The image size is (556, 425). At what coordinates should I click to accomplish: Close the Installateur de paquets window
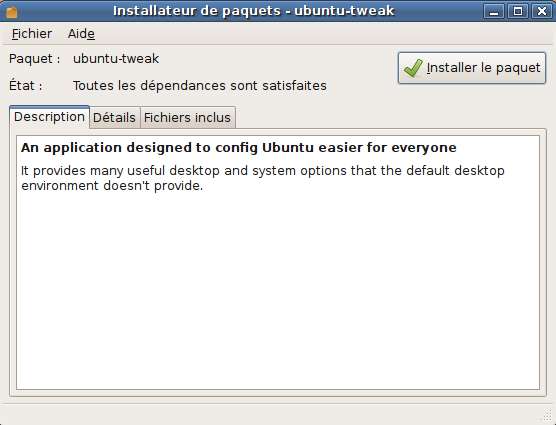pyautogui.click(x=542, y=11)
